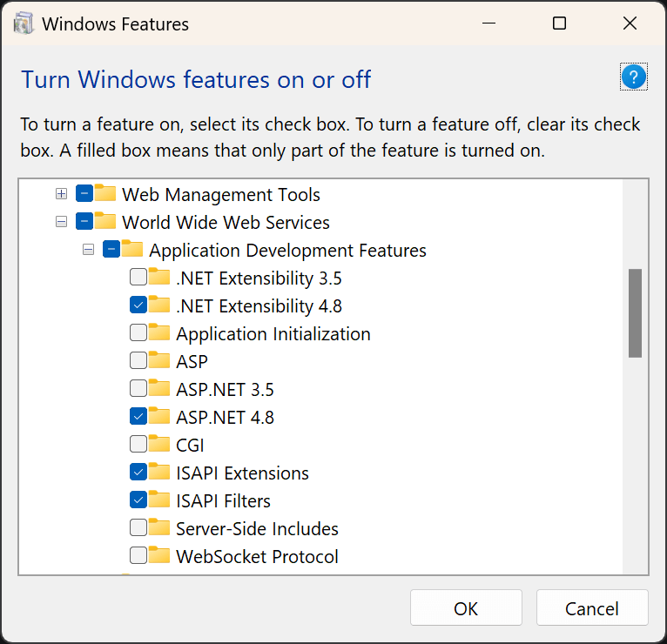Collapse the World Wide Web Services node

pyautogui.click(x=61, y=222)
